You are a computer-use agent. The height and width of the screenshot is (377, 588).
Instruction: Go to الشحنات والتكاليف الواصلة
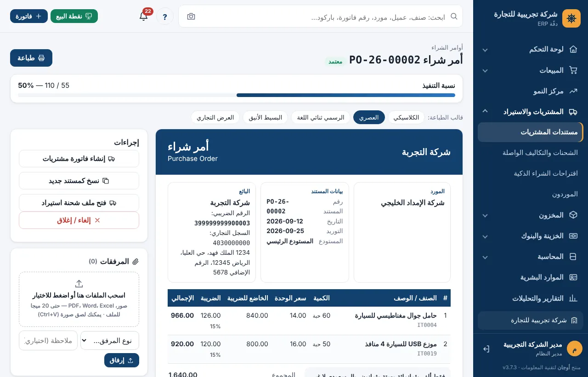click(x=531, y=153)
